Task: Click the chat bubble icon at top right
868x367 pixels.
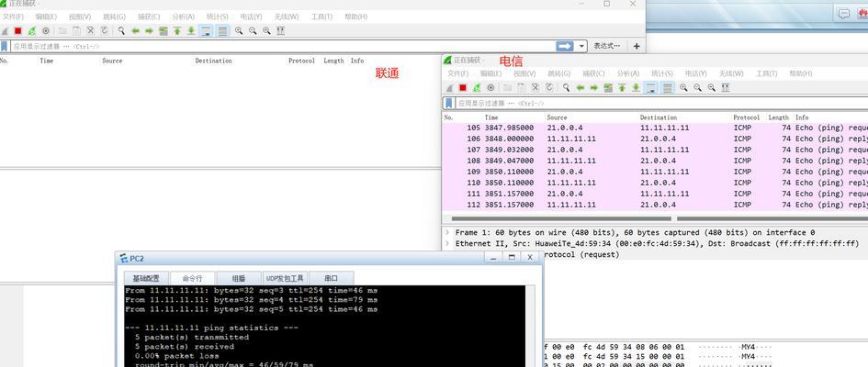Action: [843, 15]
